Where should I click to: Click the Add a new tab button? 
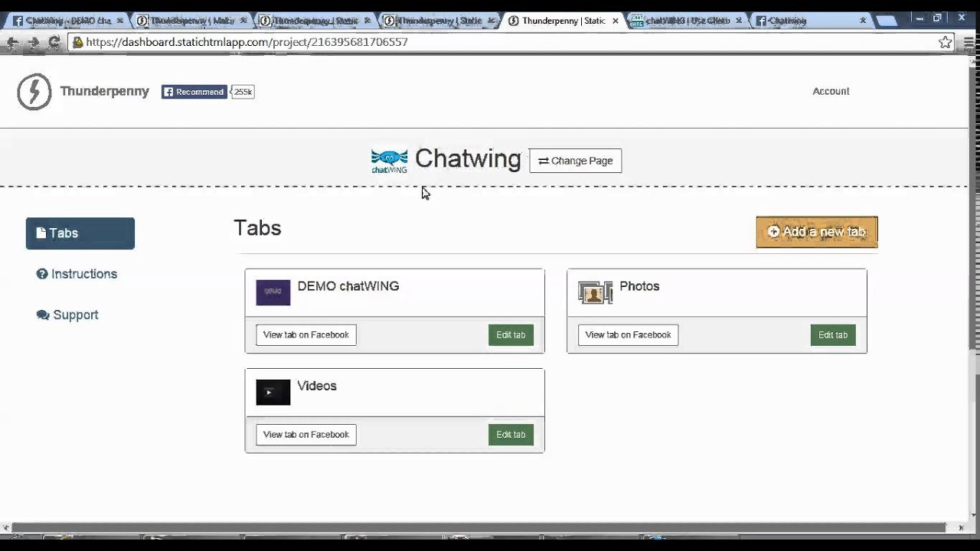817,232
